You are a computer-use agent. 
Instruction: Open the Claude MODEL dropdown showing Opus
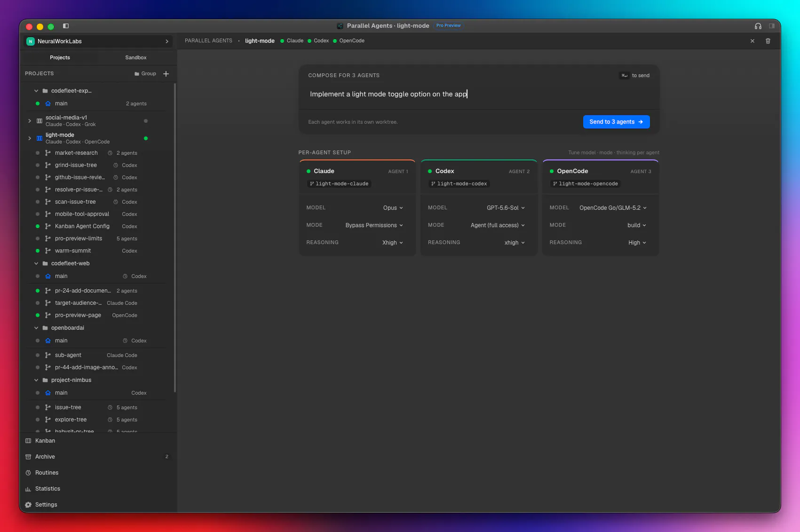tap(393, 208)
